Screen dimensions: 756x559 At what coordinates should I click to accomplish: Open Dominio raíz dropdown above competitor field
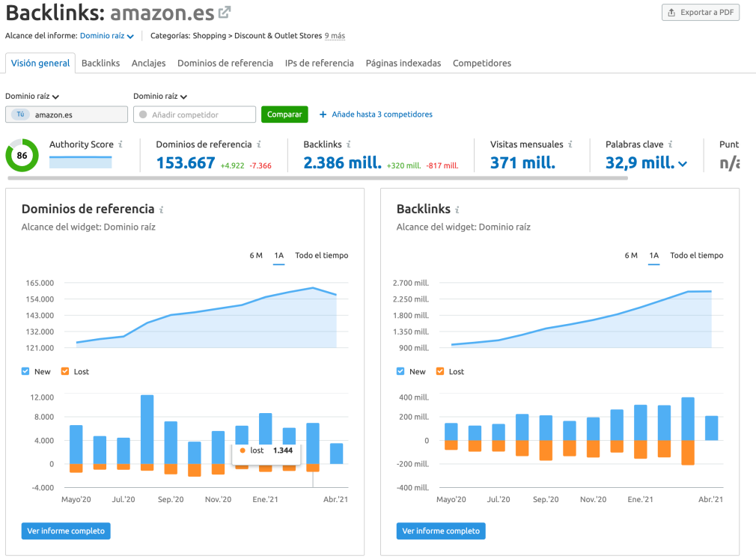(160, 97)
